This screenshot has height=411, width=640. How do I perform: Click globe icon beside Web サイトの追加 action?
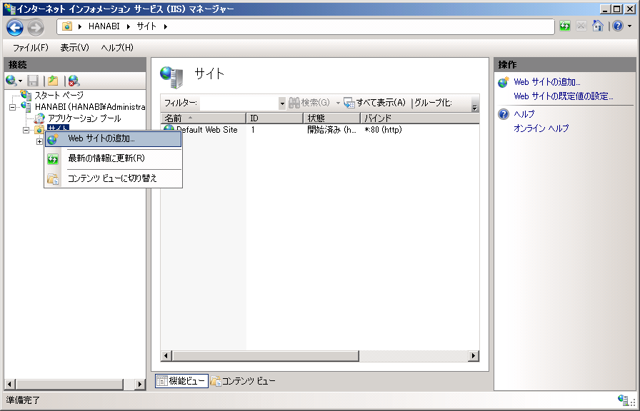point(504,82)
